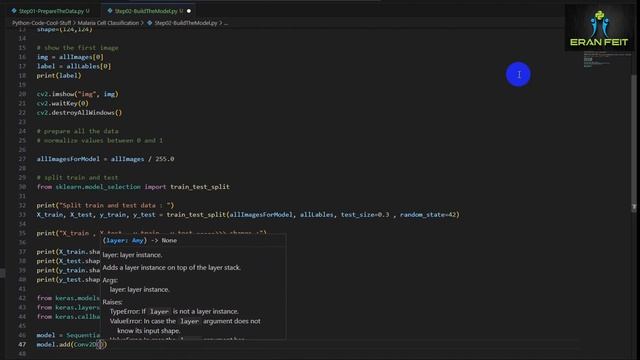Switch to the Step01-PrepareTheData.py tab
This screenshot has width=640, height=360.
(51, 11)
